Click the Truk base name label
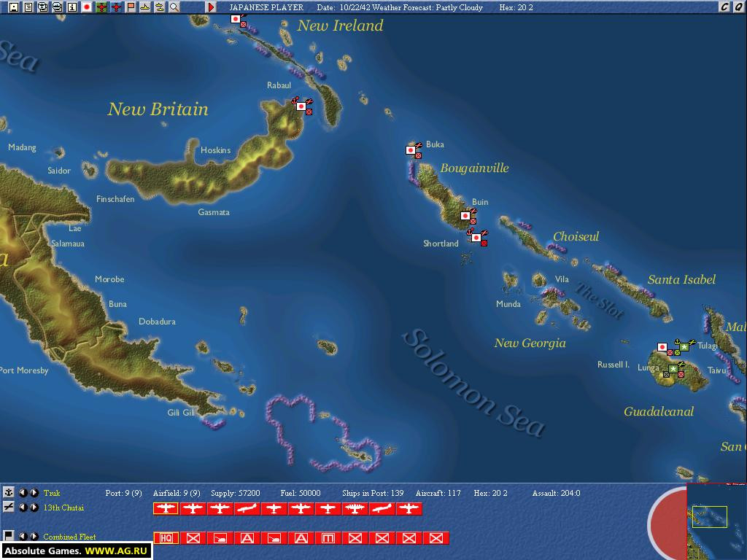 point(52,493)
